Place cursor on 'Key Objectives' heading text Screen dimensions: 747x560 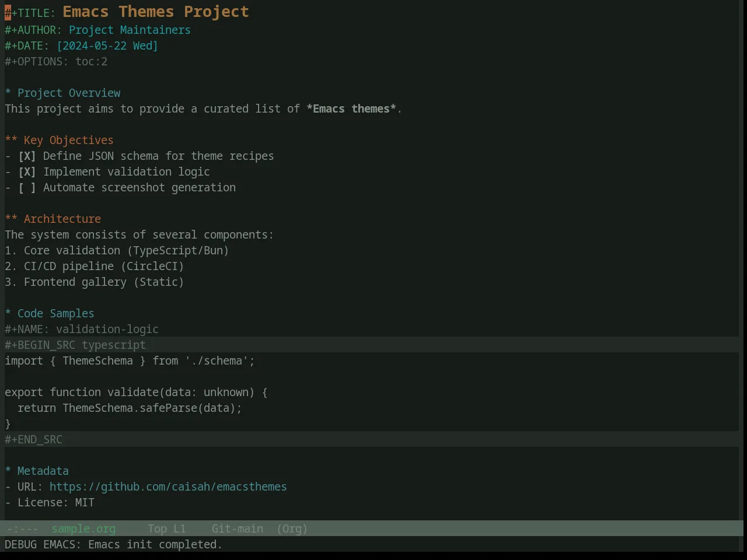pyautogui.click(x=69, y=141)
